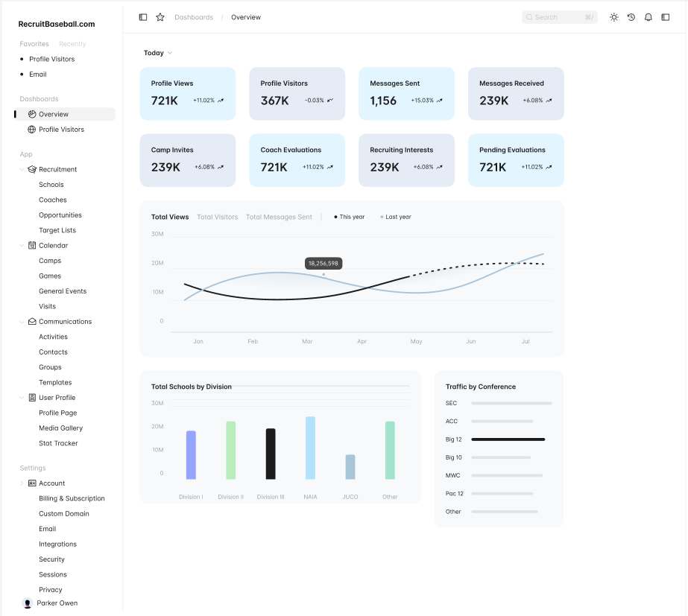Open the Communications mail icon
688x616 pixels.
[x=31, y=321]
